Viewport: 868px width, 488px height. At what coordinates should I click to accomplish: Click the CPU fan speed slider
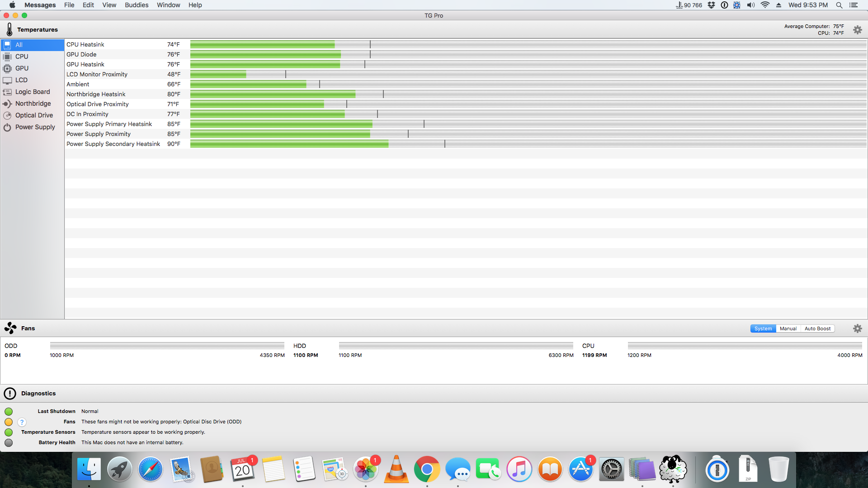coord(745,346)
